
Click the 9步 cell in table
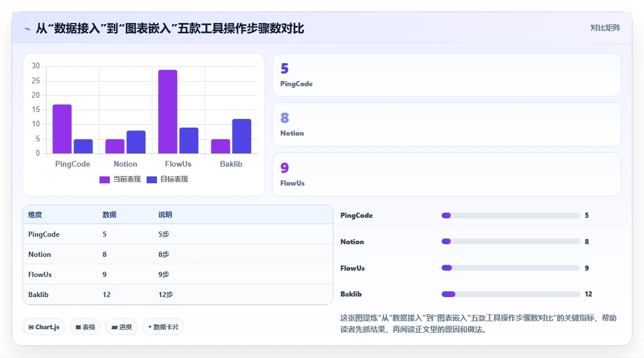[x=163, y=275]
